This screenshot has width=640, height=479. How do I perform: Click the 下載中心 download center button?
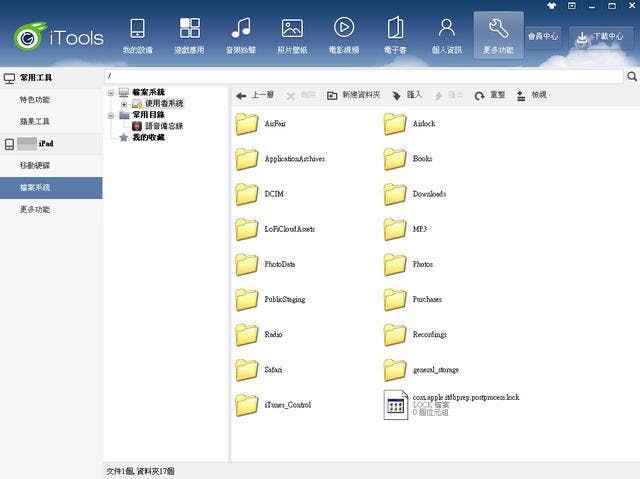click(x=602, y=37)
